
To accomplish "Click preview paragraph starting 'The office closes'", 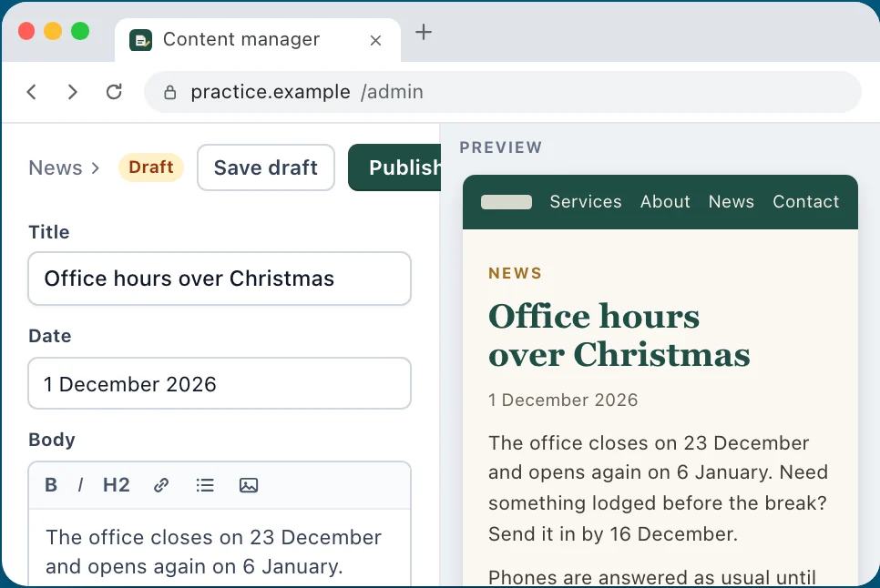I will tap(658, 489).
